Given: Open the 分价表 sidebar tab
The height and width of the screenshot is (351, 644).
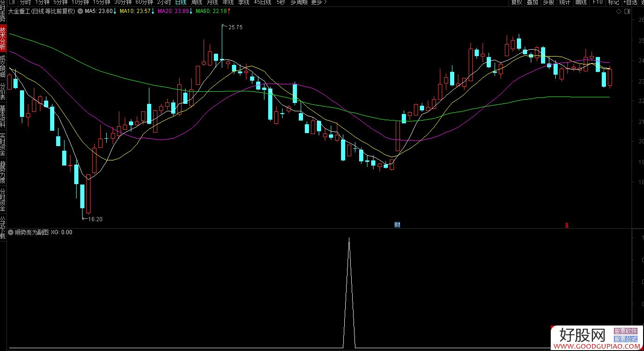Looking at the screenshot, I should click(x=3, y=91).
